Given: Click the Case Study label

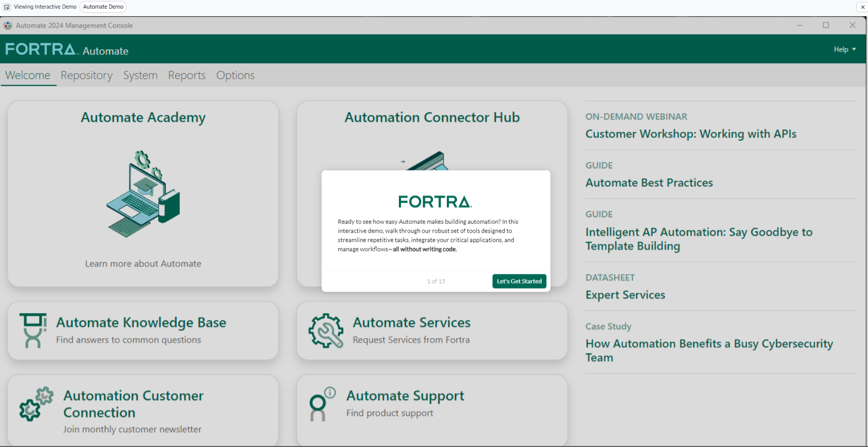Looking at the screenshot, I should [608, 326].
